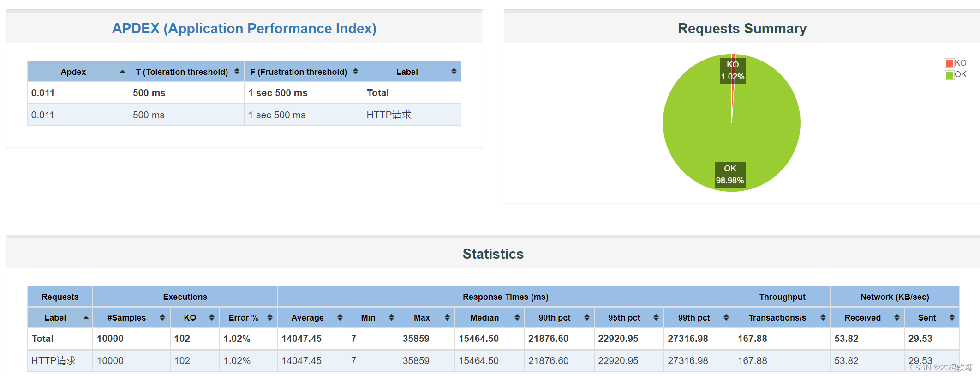The width and height of the screenshot is (980, 376).
Task: Sort Statistics by Received column
Action: coord(867,317)
